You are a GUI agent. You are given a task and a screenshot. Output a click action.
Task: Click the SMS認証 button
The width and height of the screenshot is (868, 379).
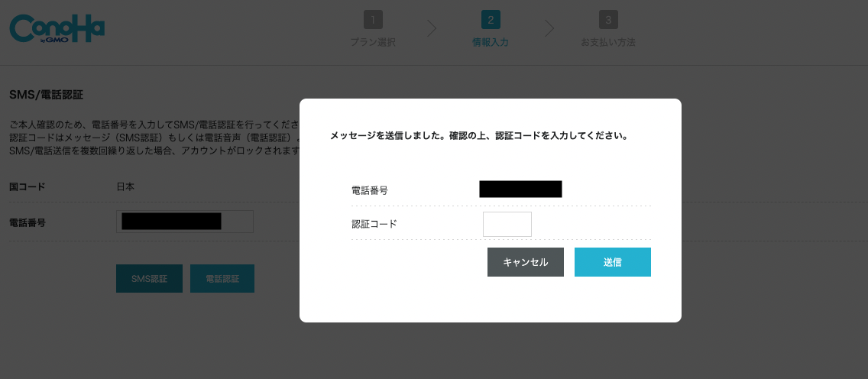[149, 279]
